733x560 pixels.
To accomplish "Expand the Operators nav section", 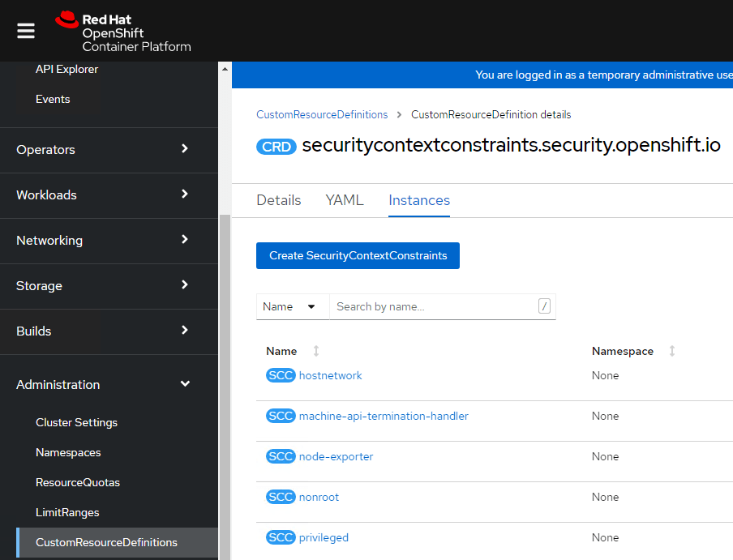I will click(x=109, y=150).
